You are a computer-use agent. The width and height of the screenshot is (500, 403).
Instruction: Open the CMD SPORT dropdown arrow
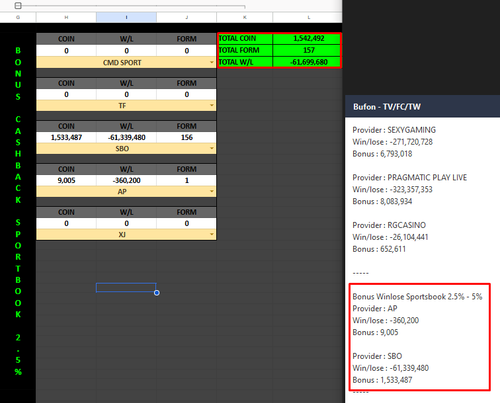212,62
